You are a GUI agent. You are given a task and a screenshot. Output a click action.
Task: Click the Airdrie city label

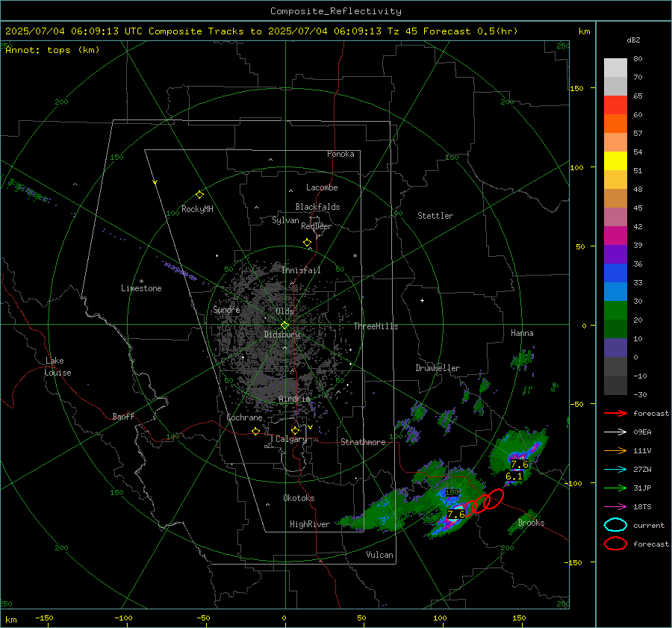tap(294, 399)
